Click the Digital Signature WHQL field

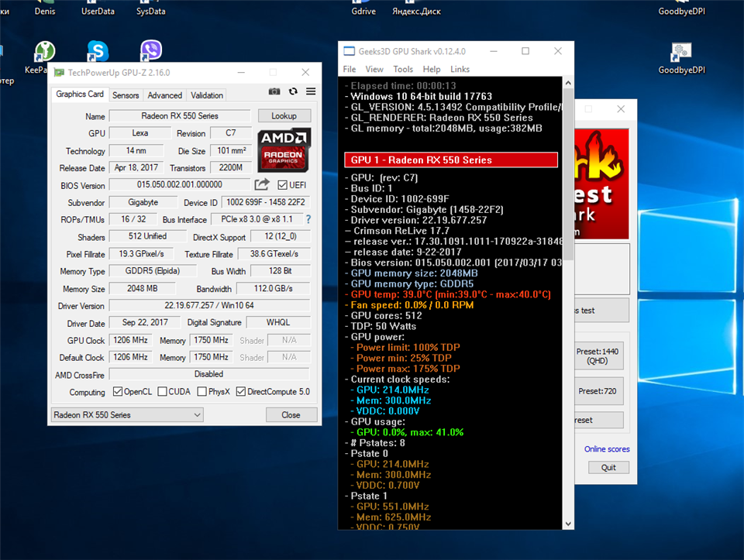click(278, 322)
